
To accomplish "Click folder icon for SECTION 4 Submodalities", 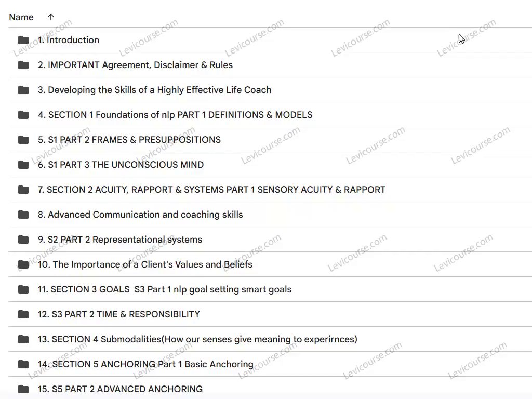I will pyautogui.click(x=23, y=339).
